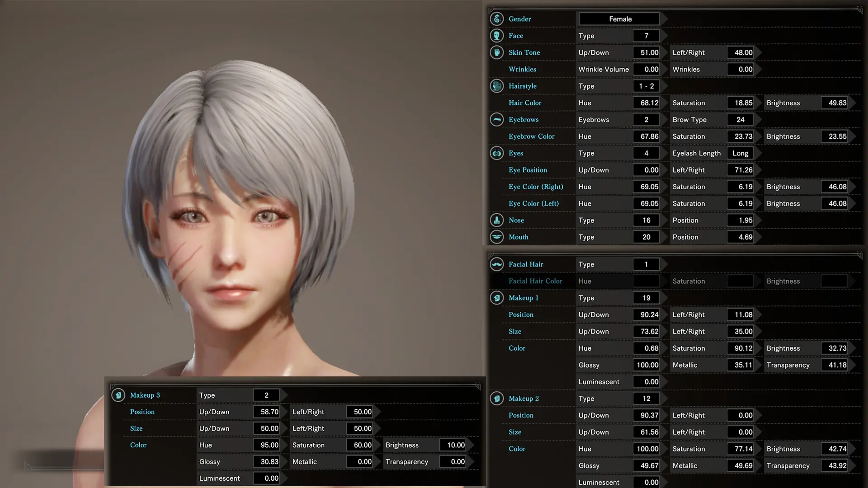The width and height of the screenshot is (868, 488).
Task: Adjust Hair Color Saturation value 18.85
Action: (740, 103)
